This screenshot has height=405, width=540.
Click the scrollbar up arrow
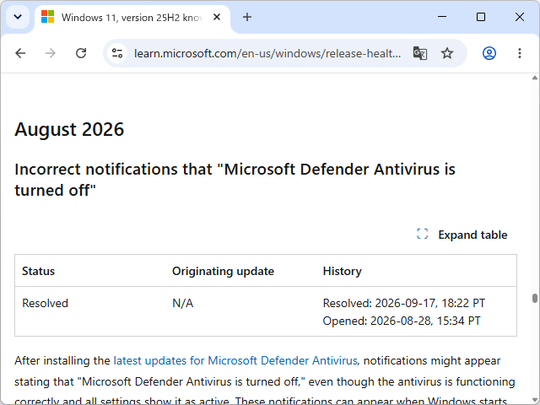tap(534, 78)
